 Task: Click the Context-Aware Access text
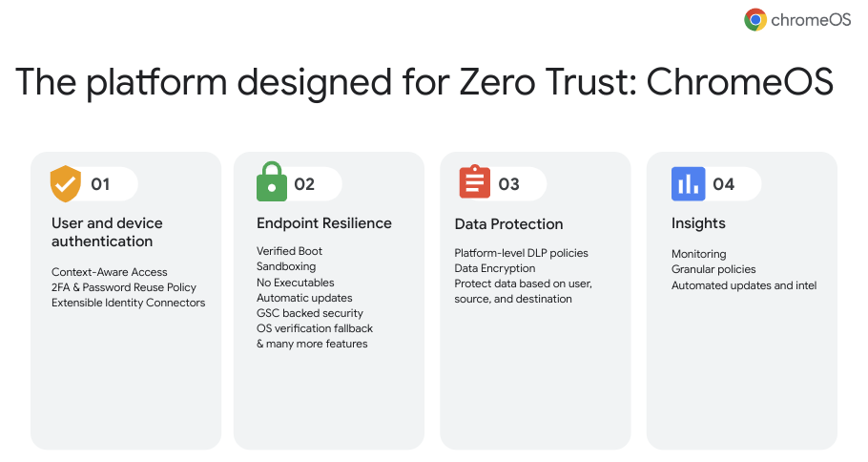tap(110, 272)
